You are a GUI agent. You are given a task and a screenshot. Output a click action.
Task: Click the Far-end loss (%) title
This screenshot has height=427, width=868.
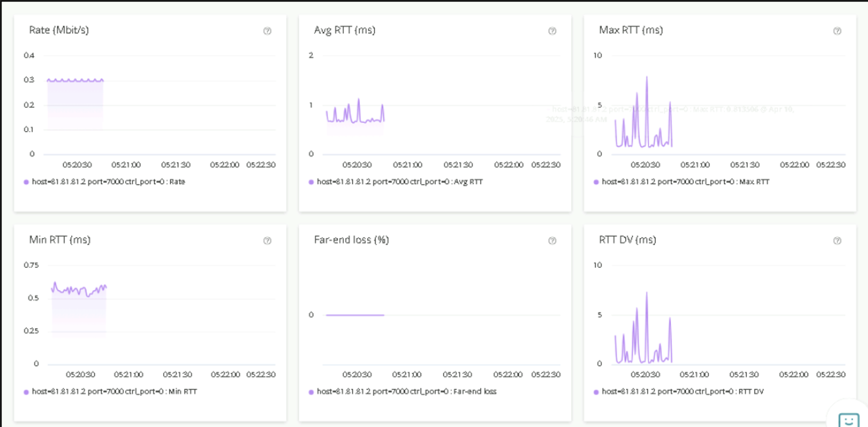pos(351,240)
